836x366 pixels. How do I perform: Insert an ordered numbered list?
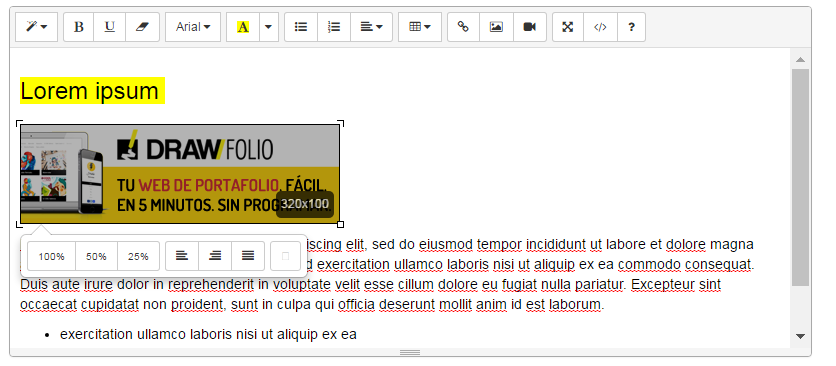[334, 27]
